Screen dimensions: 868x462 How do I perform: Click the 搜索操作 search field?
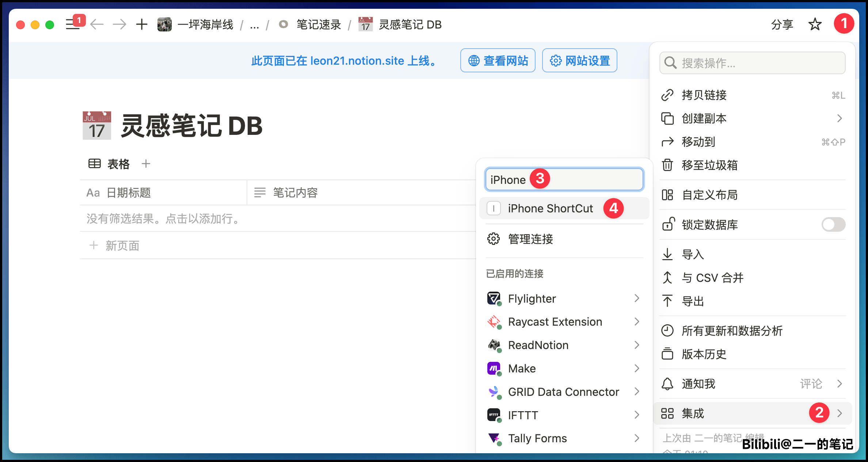tap(753, 63)
